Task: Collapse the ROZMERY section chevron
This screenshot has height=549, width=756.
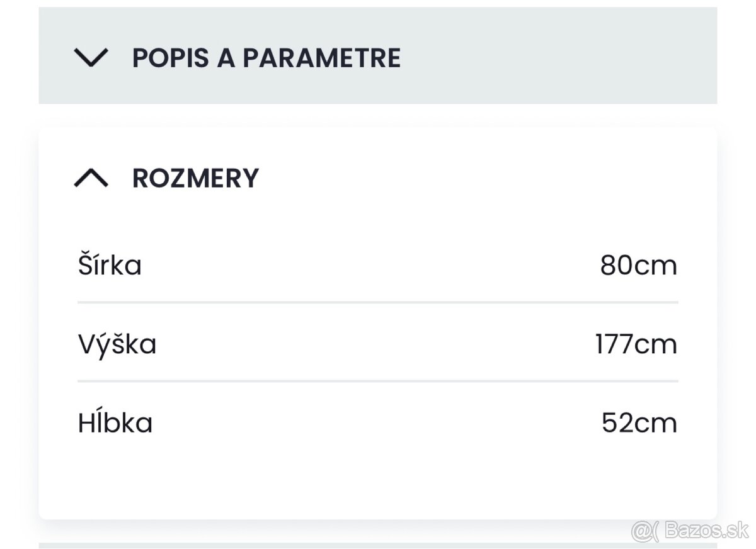Action: click(x=91, y=179)
